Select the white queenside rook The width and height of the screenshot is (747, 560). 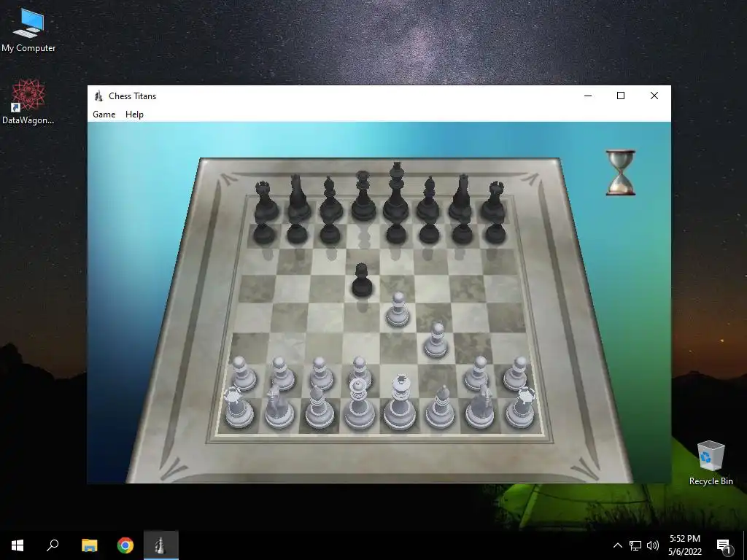239,408
